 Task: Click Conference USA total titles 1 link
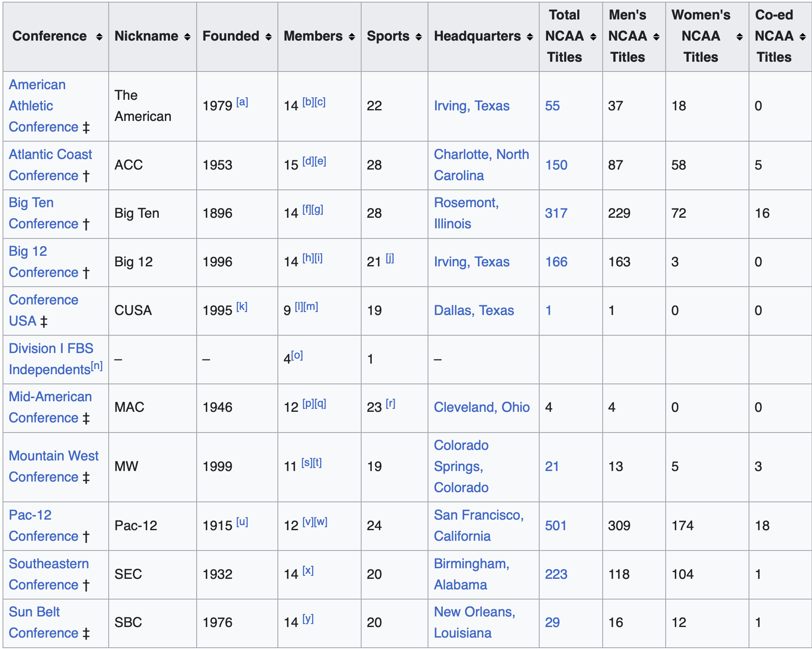pyautogui.click(x=549, y=310)
